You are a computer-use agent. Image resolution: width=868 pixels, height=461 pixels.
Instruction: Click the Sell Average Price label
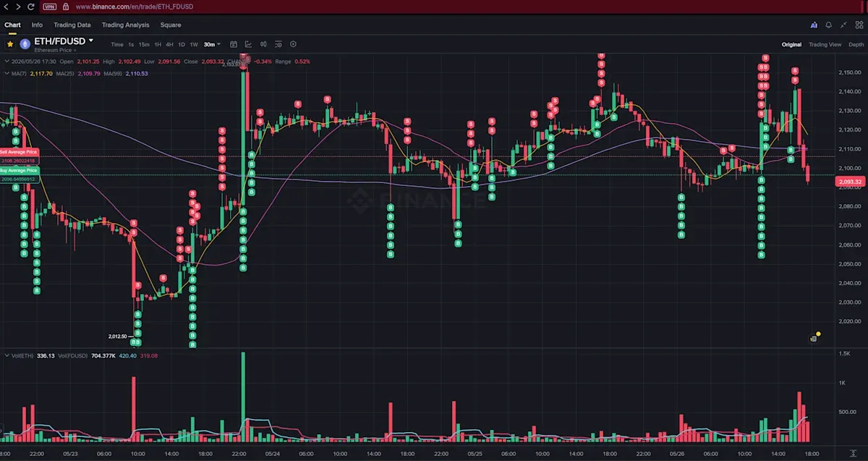(19, 152)
